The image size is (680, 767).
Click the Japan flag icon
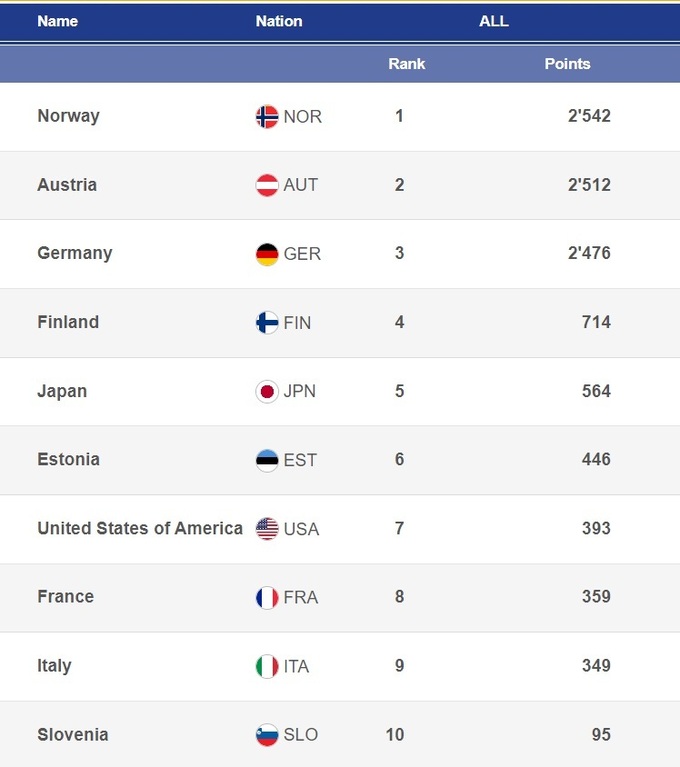pyautogui.click(x=267, y=391)
